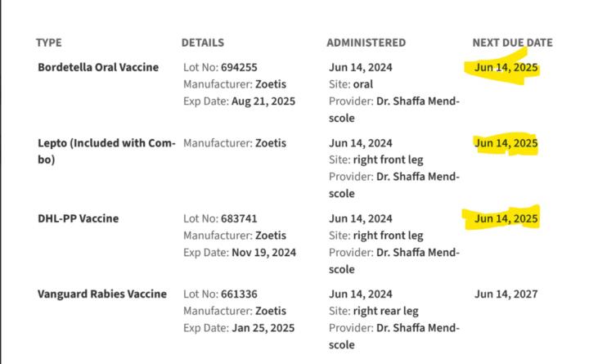Click the Nov 19, 2024 expiration date
This screenshot has width=589, height=364.
(x=263, y=253)
